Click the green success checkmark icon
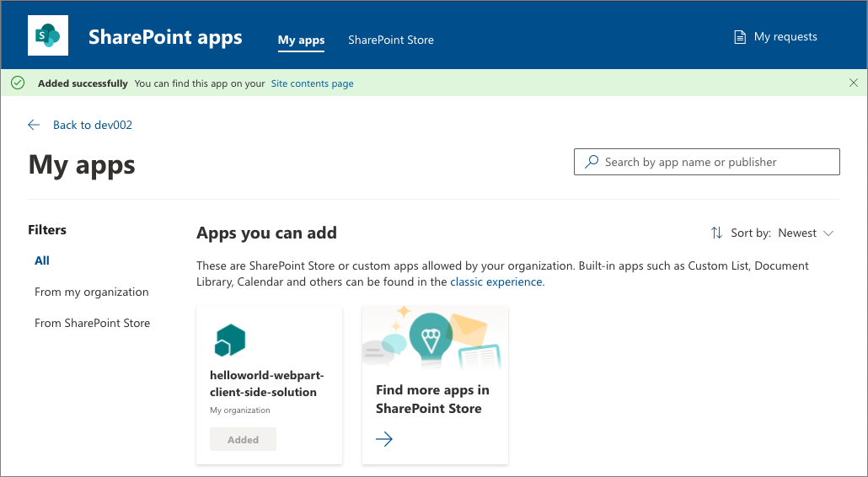Viewport: 868px width, 477px height. pyautogui.click(x=18, y=83)
